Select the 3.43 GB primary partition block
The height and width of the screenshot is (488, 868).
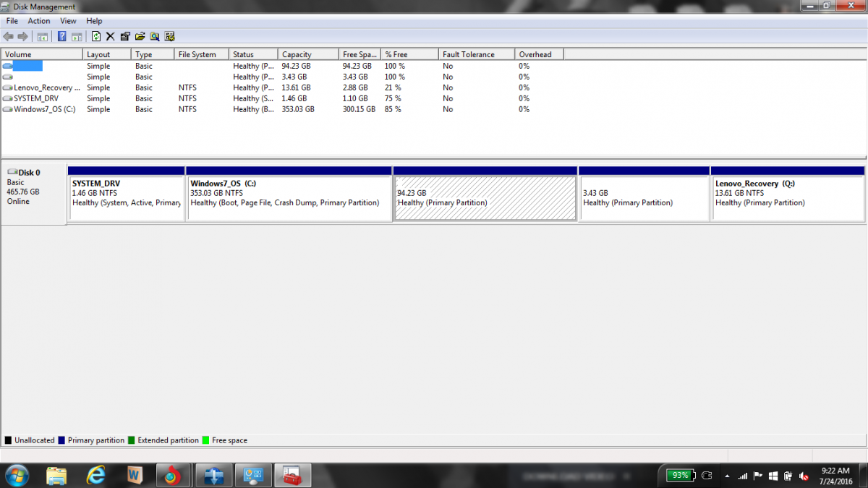click(644, 193)
